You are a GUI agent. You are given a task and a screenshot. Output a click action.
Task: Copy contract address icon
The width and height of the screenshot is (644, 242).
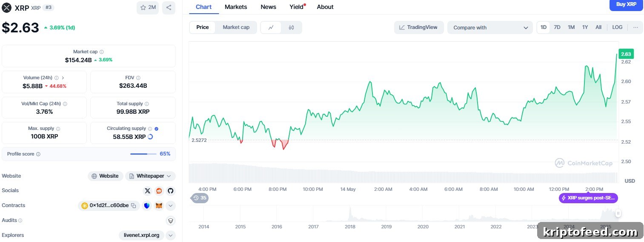click(133, 206)
